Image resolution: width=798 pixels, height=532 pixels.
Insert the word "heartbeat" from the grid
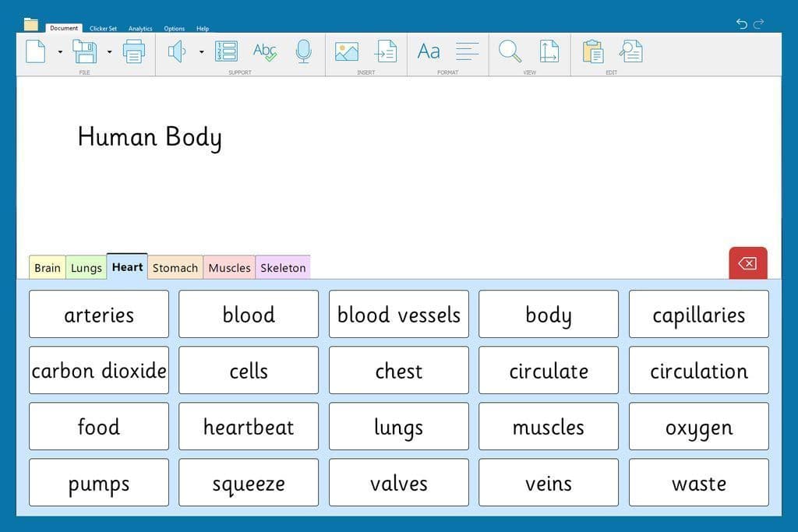coord(249,427)
